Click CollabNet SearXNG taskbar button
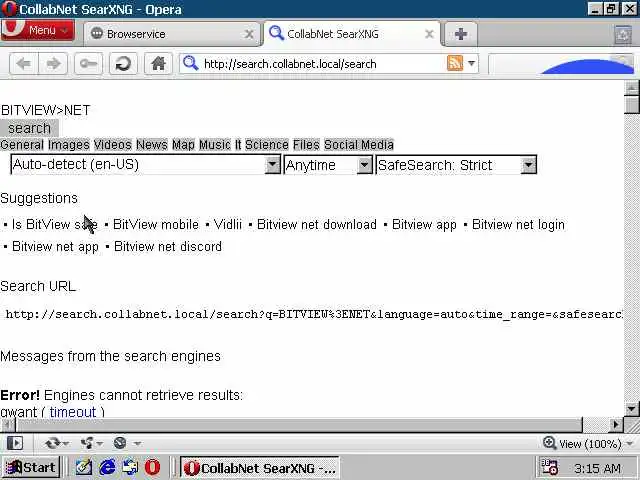Image resolution: width=640 pixels, height=480 pixels. (x=260, y=468)
